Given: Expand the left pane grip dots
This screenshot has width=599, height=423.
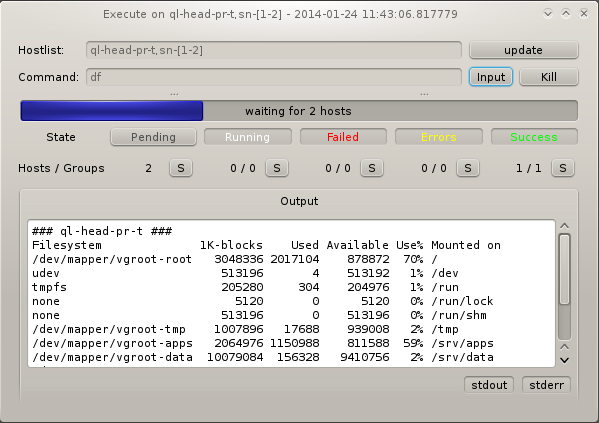Looking at the screenshot, I should [174, 94].
